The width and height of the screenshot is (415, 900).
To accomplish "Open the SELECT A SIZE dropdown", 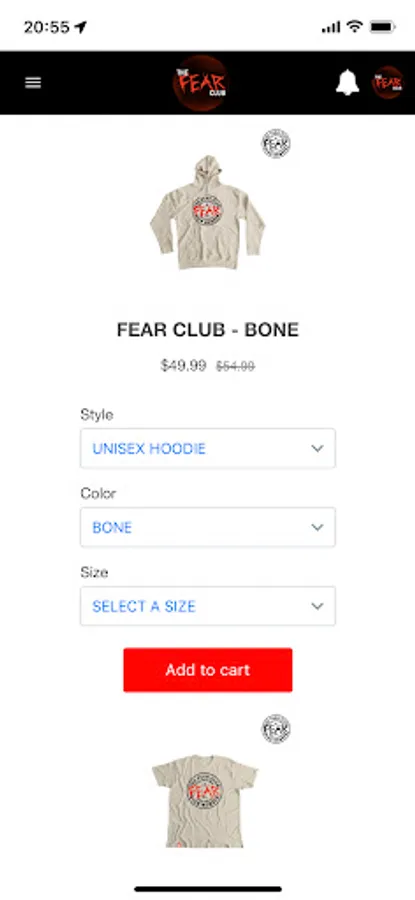I will click(208, 606).
